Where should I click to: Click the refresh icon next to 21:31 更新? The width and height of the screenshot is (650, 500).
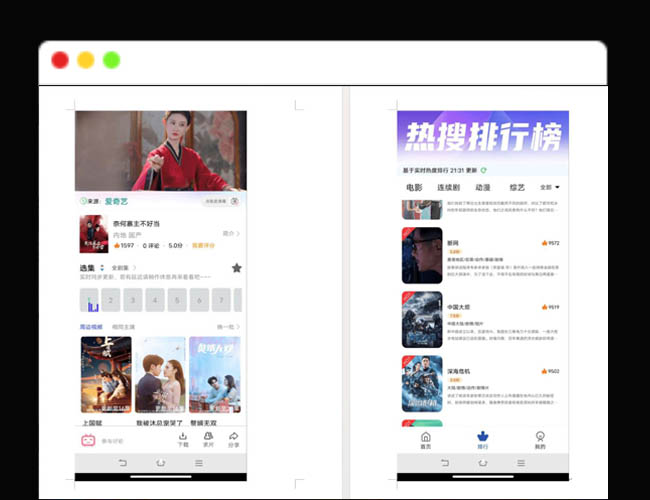pyautogui.click(x=484, y=171)
